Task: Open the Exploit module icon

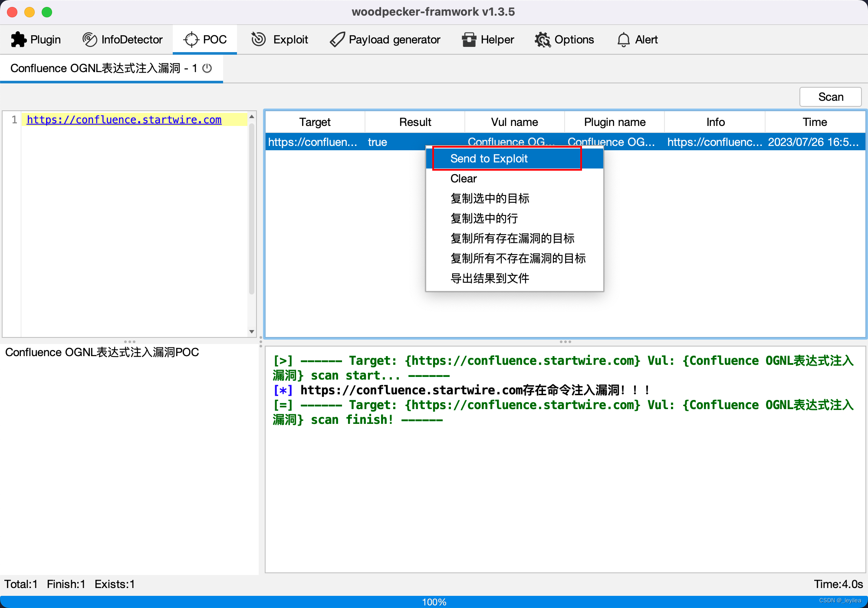Action: click(x=258, y=39)
